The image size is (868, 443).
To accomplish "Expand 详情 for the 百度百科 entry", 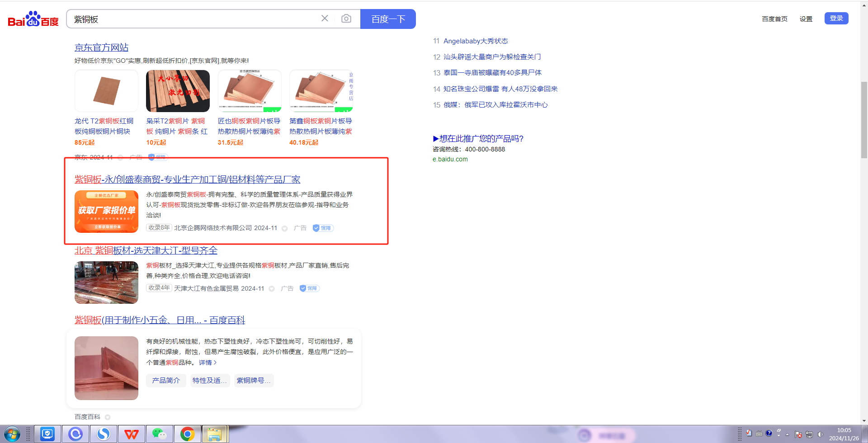I will pos(208,363).
